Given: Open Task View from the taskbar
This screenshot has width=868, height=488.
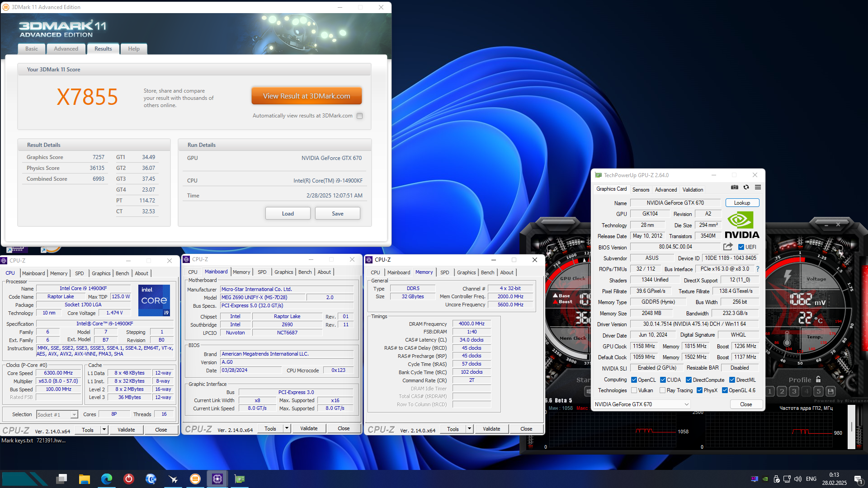Looking at the screenshot, I should point(62,479).
